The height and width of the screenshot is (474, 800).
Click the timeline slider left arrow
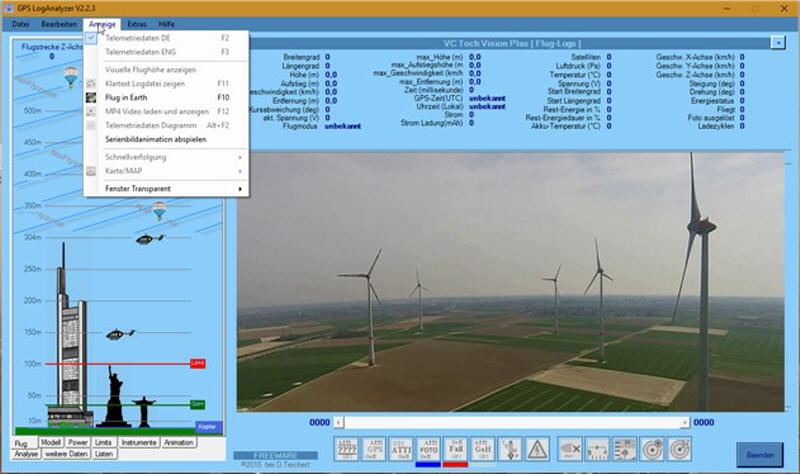pyautogui.click(x=339, y=422)
